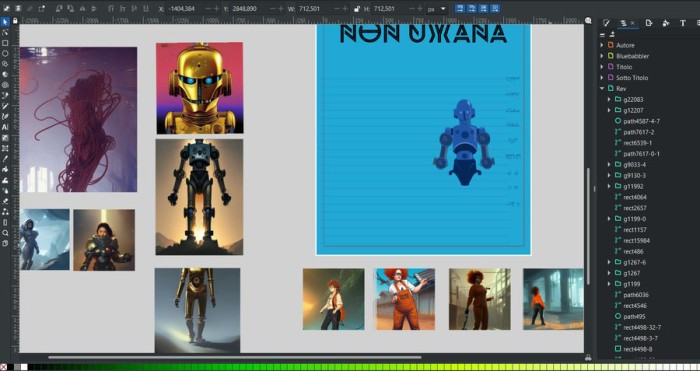Select the Tweak tool

pyautogui.click(x=5, y=180)
